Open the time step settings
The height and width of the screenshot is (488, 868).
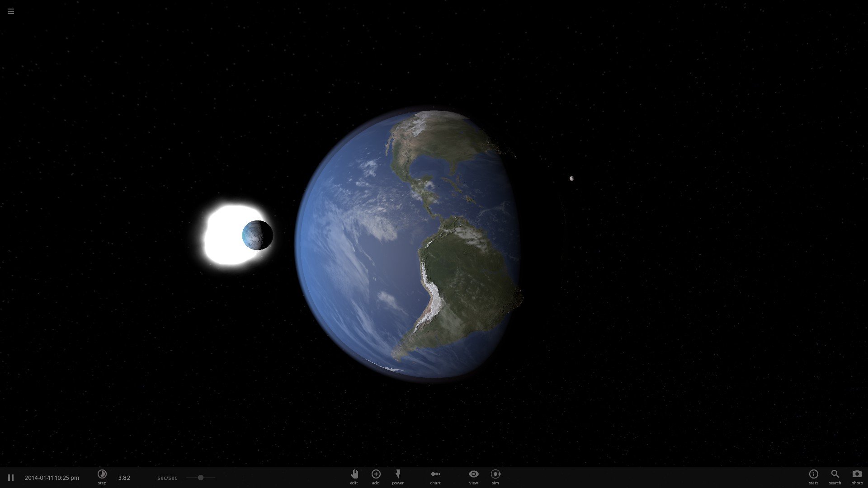[x=102, y=476]
